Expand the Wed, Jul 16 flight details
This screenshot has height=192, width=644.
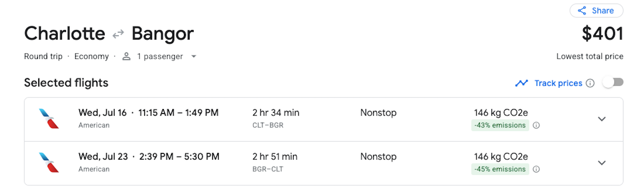coord(602,119)
